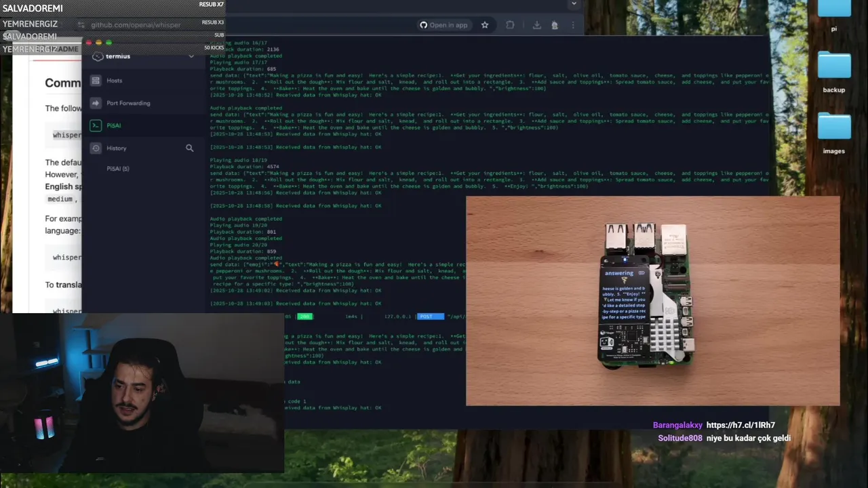The height and width of the screenshot is (488, 868).
Task: Select the History menu item
Action: [116, 148]
